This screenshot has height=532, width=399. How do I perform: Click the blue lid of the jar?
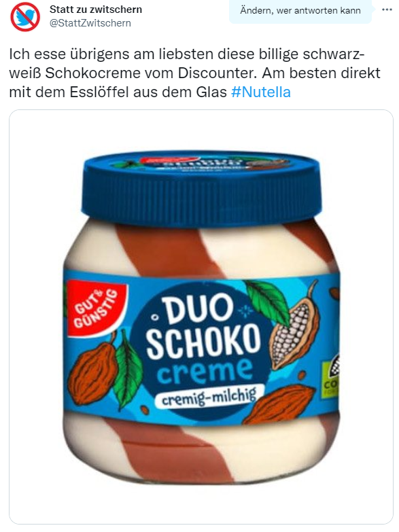point(203,187)
